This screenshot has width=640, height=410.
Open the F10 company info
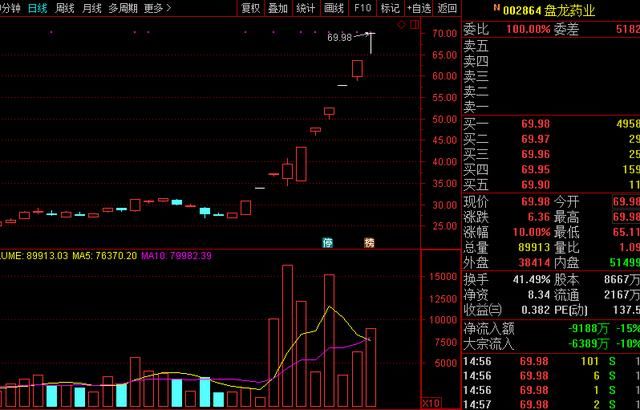362,8
